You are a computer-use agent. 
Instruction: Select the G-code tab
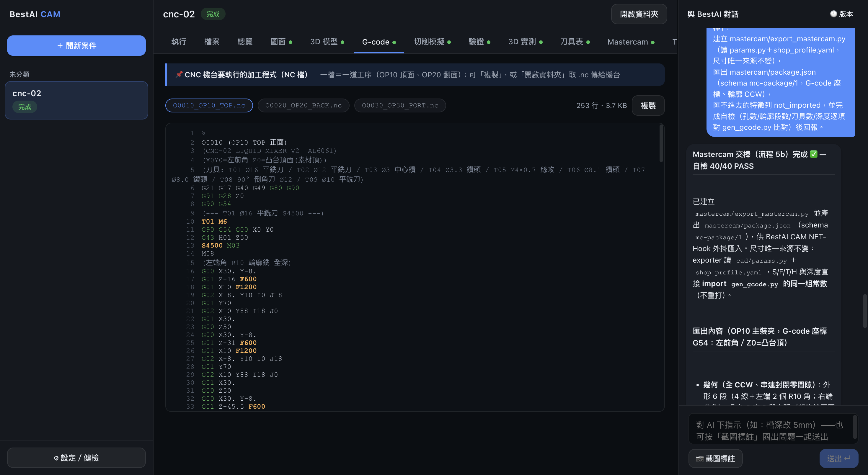click(x=379, y=42)
